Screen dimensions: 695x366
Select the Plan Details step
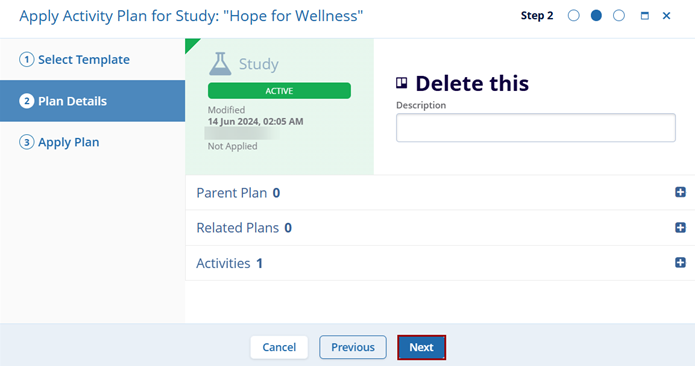coord(93,101)
